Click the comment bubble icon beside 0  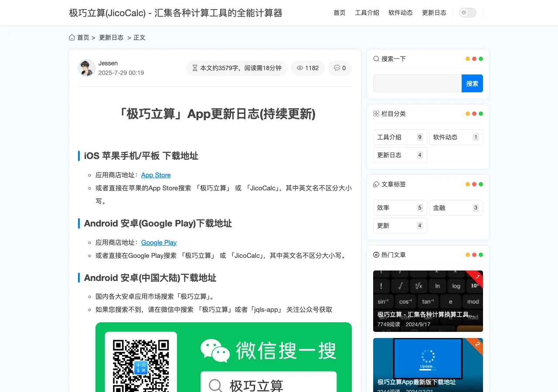337,68
